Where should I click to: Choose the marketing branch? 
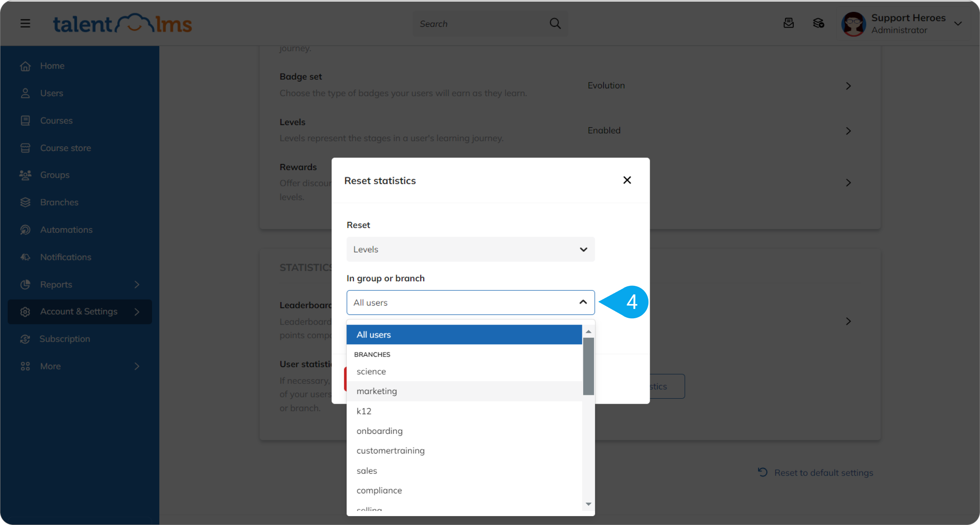pyautogui.click(x=464, y=391)
